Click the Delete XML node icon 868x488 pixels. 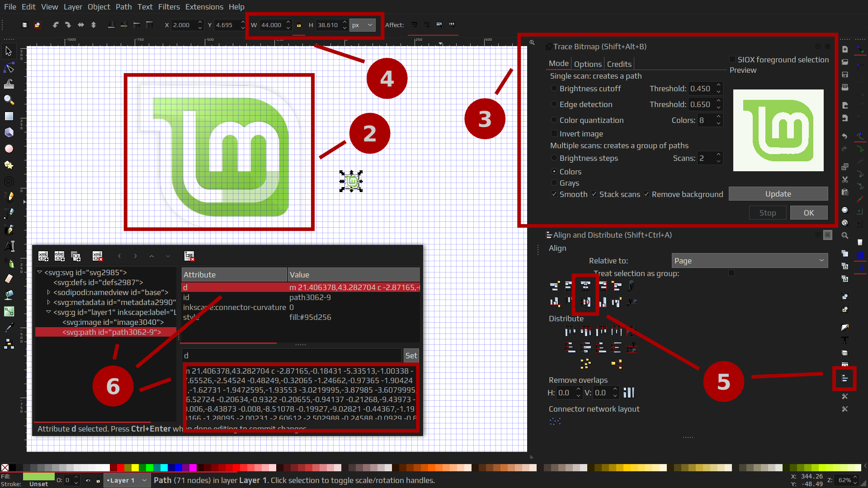(x=97, y=256)
